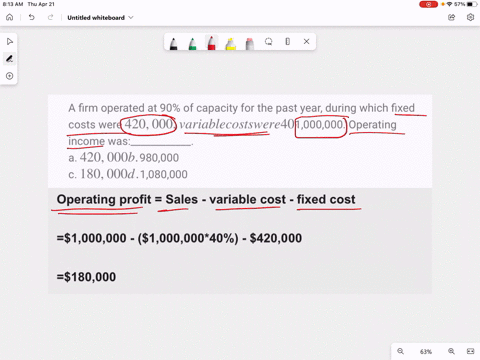Screen dimensions: 480x360
Task: Click the =$180,000 result text
Action: pyautogui.click(x=86, y=277)
